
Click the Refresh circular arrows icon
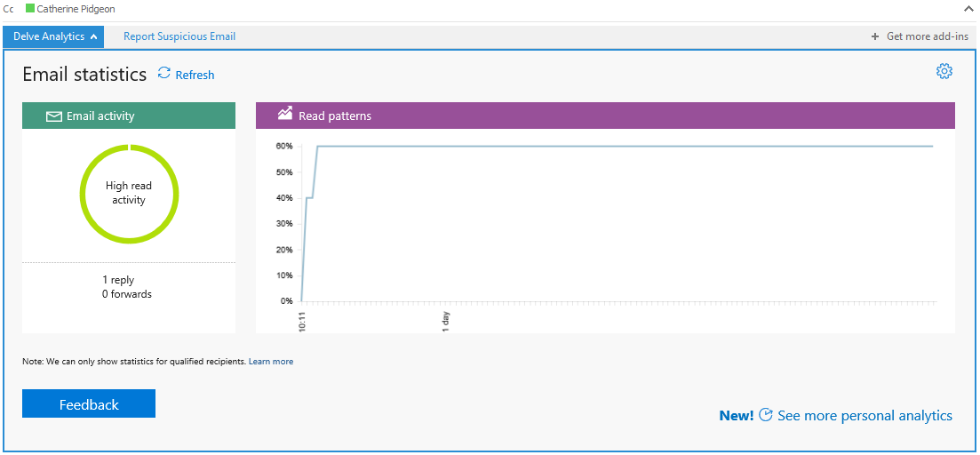tap(163, 73)
